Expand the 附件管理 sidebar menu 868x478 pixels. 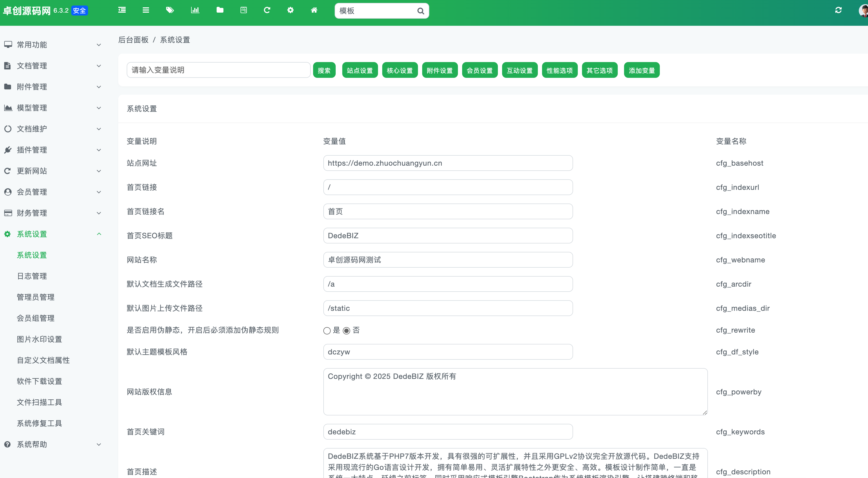[53, 87]
